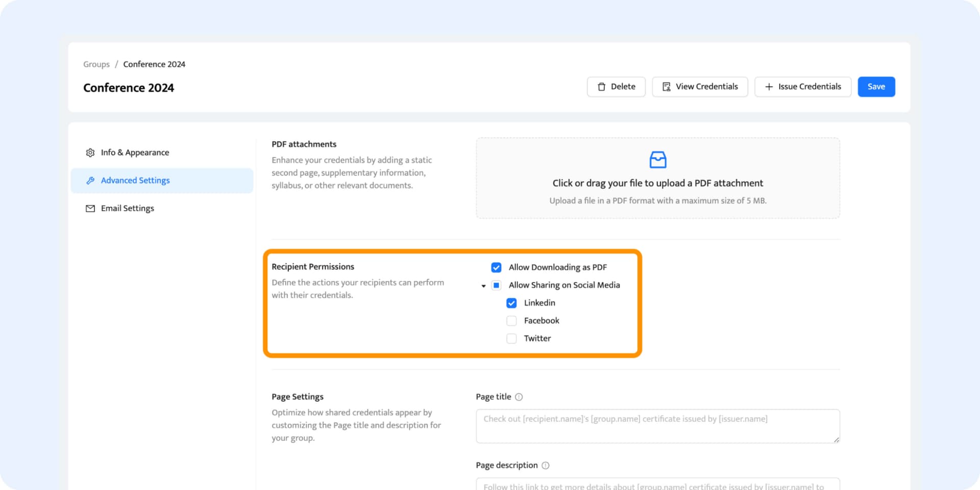Uncheck Allow Downloading as PDF
980x490 pixels.
click(496, 267)
